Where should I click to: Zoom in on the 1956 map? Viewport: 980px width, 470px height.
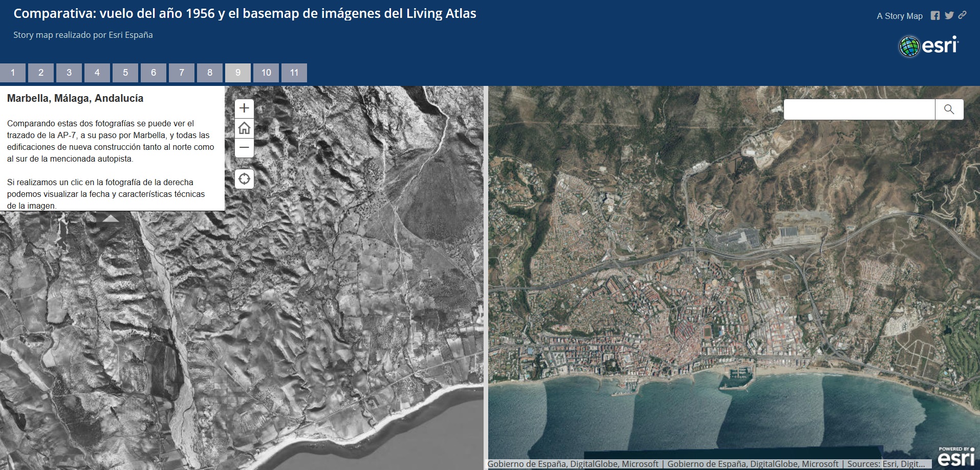click(244, 108)
